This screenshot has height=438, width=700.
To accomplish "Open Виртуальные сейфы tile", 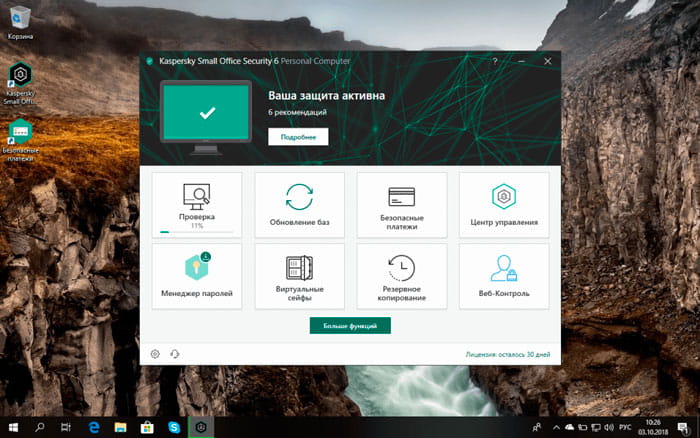I will click(300, 276).
